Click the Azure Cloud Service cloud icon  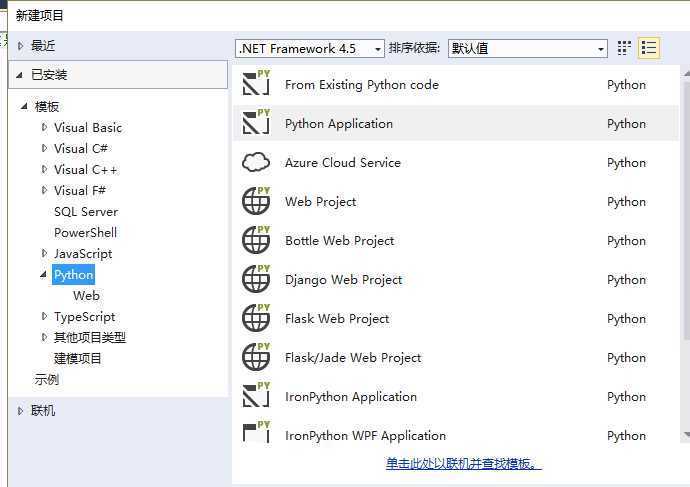coord(257,162)
